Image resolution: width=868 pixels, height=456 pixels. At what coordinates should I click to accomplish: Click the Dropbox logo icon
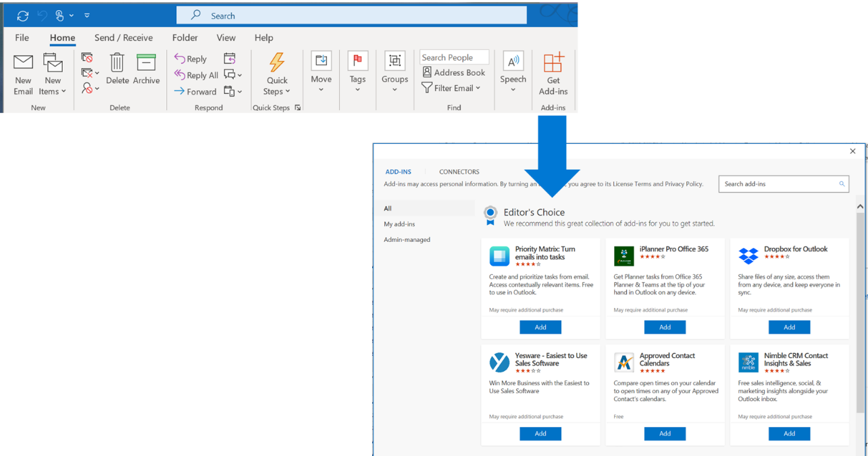tap(748, 256)
